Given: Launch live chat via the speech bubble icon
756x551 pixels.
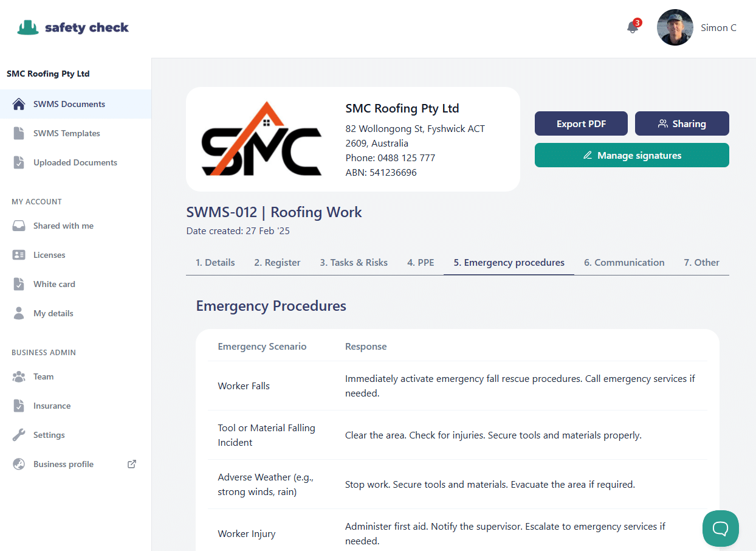Looking at the screenshot, I should [721, 528].
